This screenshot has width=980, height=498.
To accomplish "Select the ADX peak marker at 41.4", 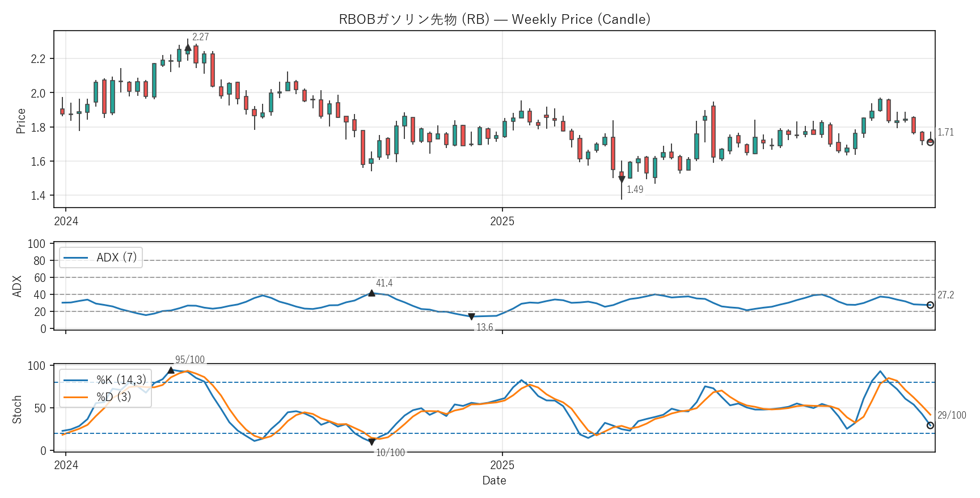I will click(x=371, y=293).
